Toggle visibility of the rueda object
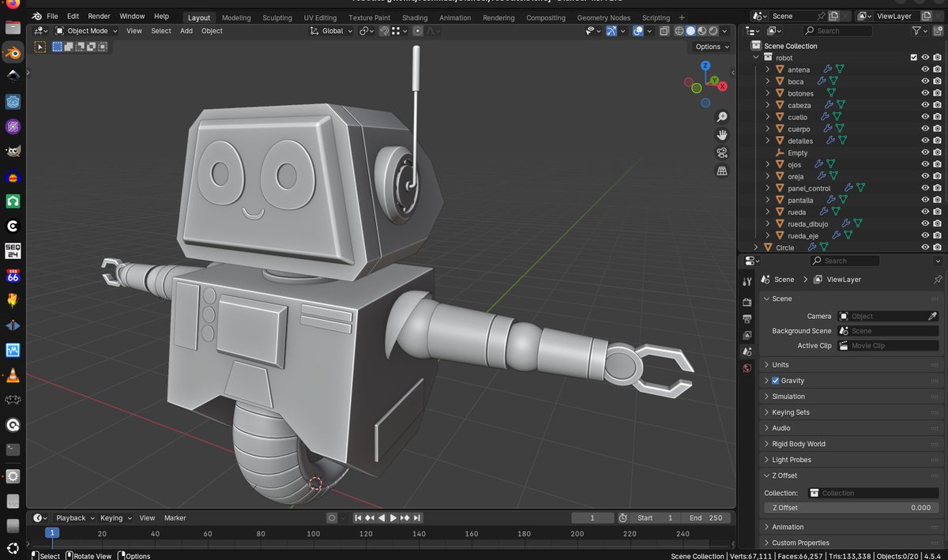 coord(924,211)
